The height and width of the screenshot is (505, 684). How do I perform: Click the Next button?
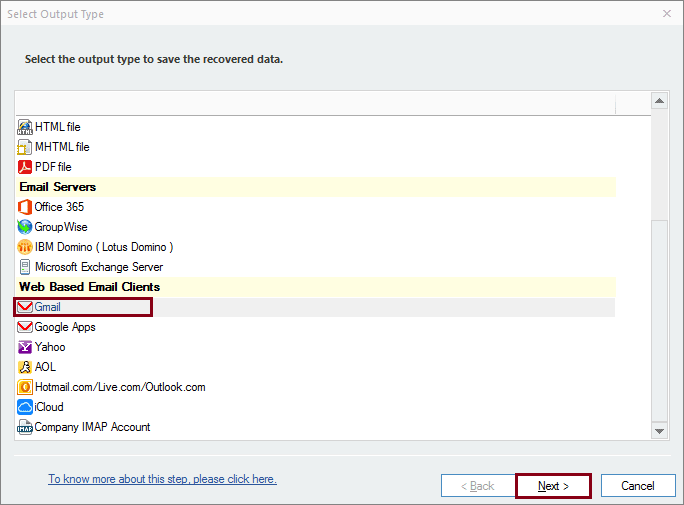pos(553,486)
